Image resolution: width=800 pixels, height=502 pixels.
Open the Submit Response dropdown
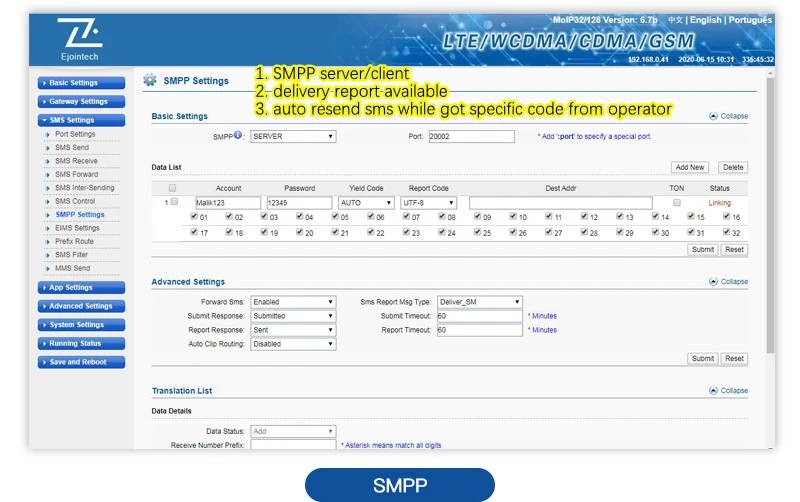293,316
